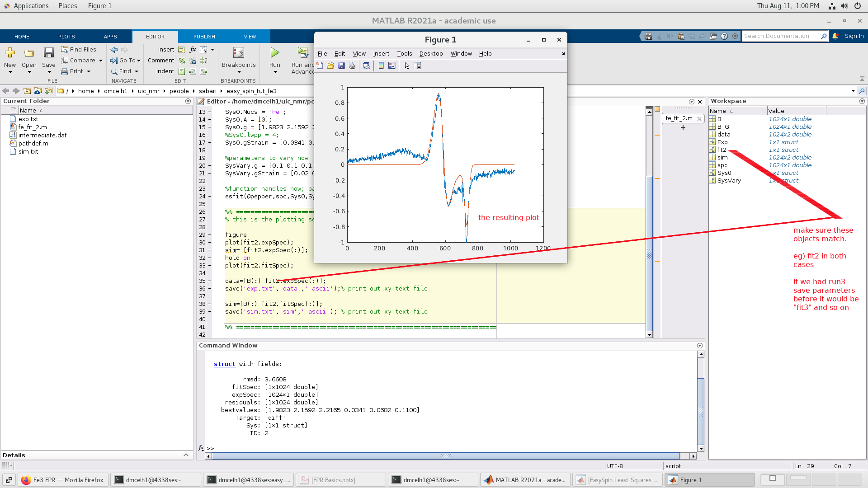
Task: Click the Breakpoints icon
Action: tap(239, 53)
